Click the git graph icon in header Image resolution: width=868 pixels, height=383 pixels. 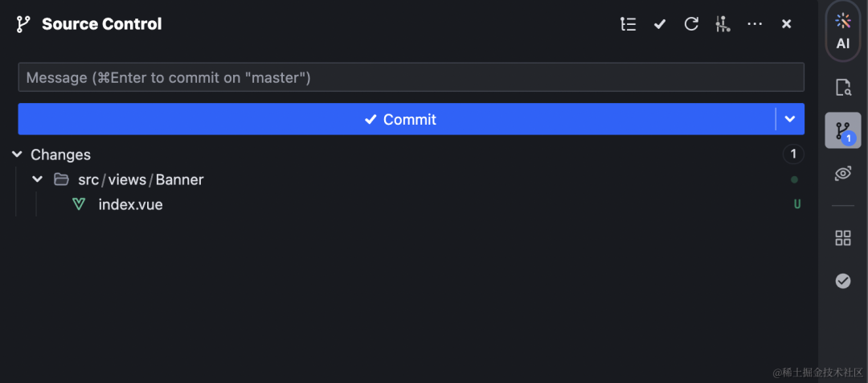[x=723, y=24]
